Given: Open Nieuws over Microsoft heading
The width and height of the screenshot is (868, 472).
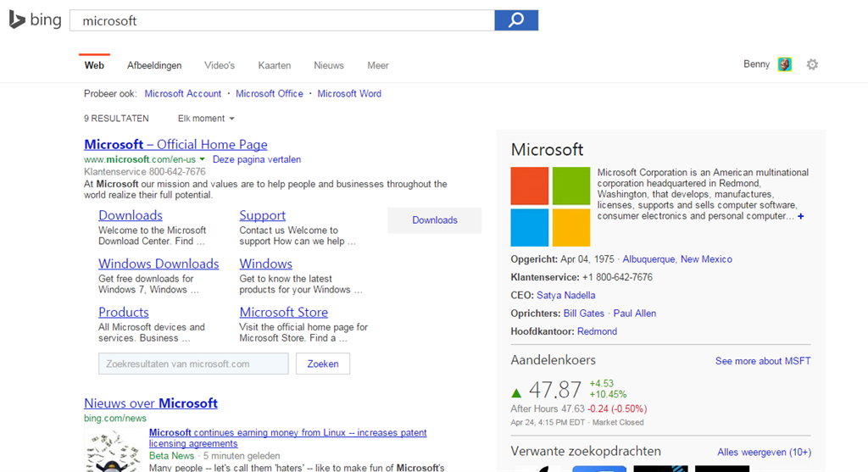Looking at the screenshot, I should click(151, 403).
